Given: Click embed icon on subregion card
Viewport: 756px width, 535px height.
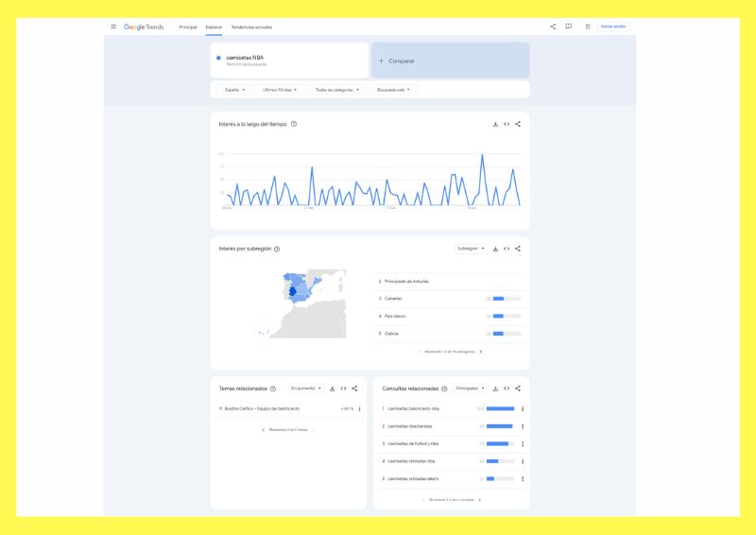Looking at the screenshot, I should tap(507, 249).
